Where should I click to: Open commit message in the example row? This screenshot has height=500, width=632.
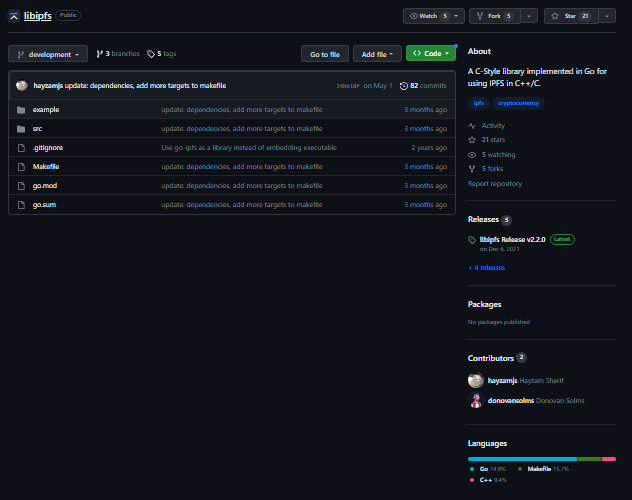(242, 110)
